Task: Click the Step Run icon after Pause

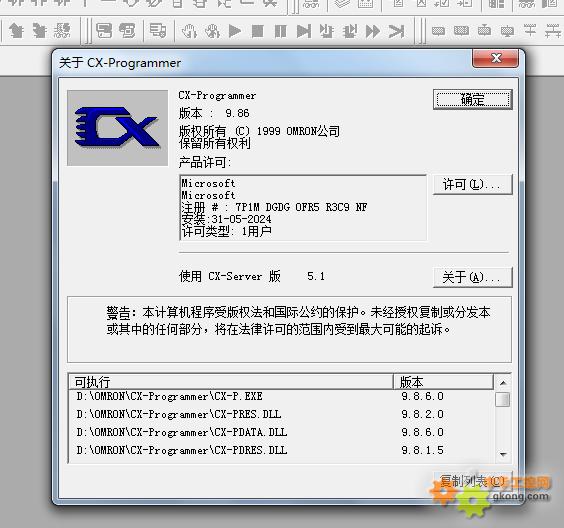Action: [x=304, y=31]
